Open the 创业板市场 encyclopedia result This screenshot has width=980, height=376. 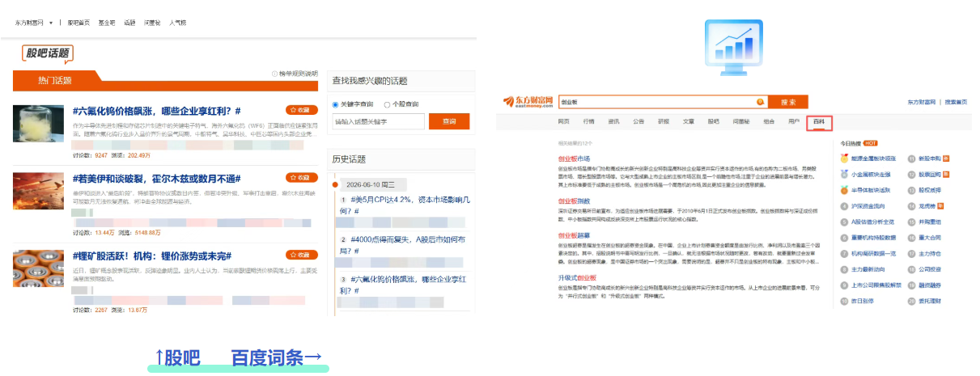click(574, 158)
